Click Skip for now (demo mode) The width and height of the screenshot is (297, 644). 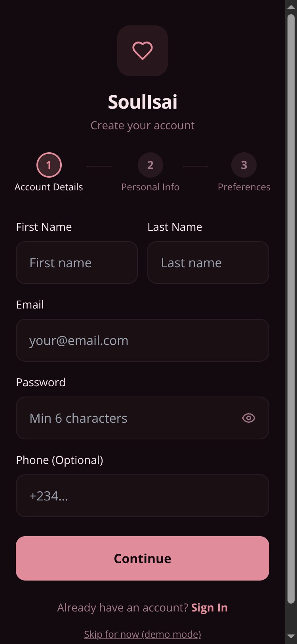[143, 634]
